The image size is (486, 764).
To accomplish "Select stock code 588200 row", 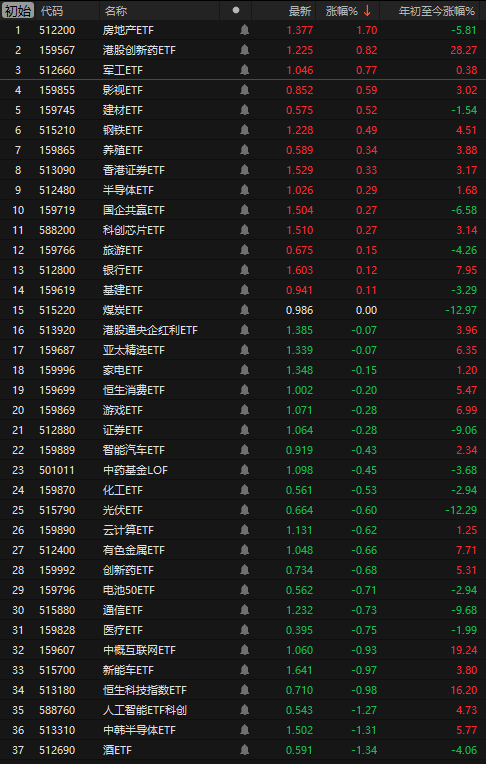I will pyautogui.click(x=243, y=230).
